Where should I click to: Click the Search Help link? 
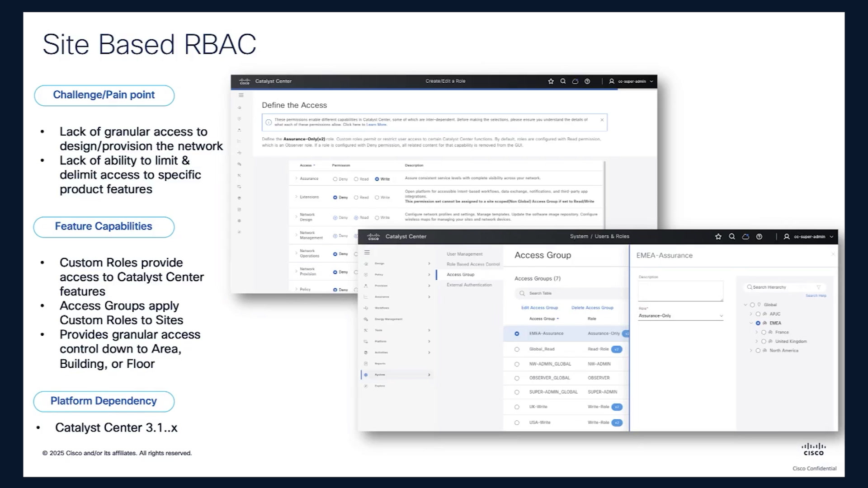tap(816, 296)
